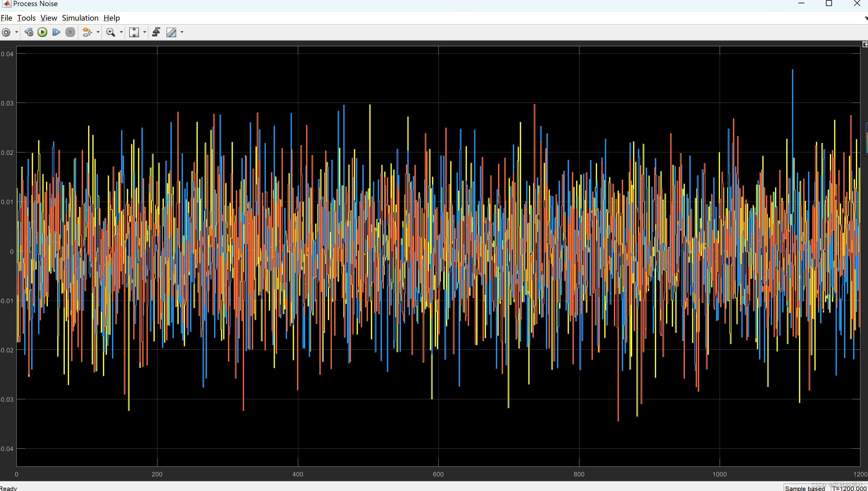Open the Simulation menu
The height and width of the screenshot is (491, 868).
pos(80,18)
